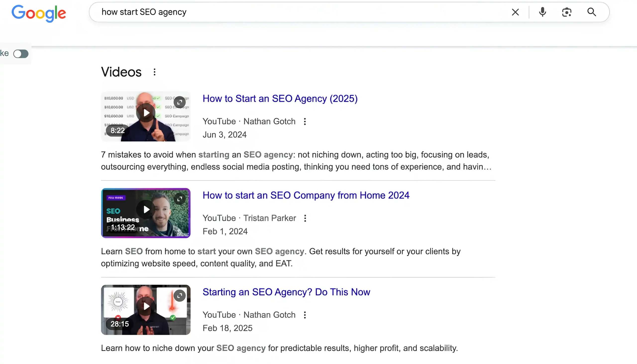Search by image using the Google Lens icon
The image size is (637, 364).
(x=567, y=12)
